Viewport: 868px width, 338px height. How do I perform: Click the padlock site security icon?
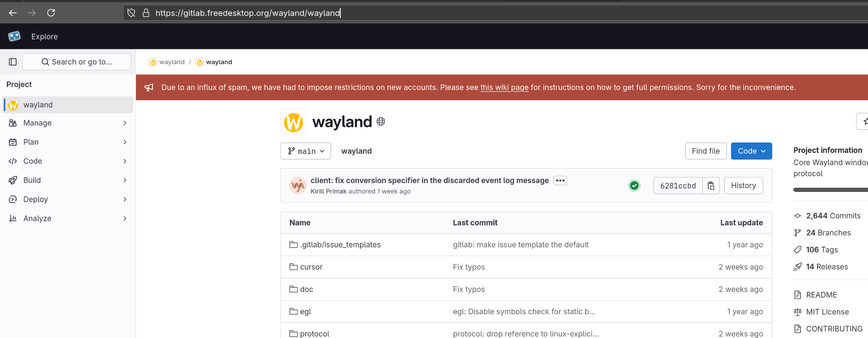tap(146, 13)
